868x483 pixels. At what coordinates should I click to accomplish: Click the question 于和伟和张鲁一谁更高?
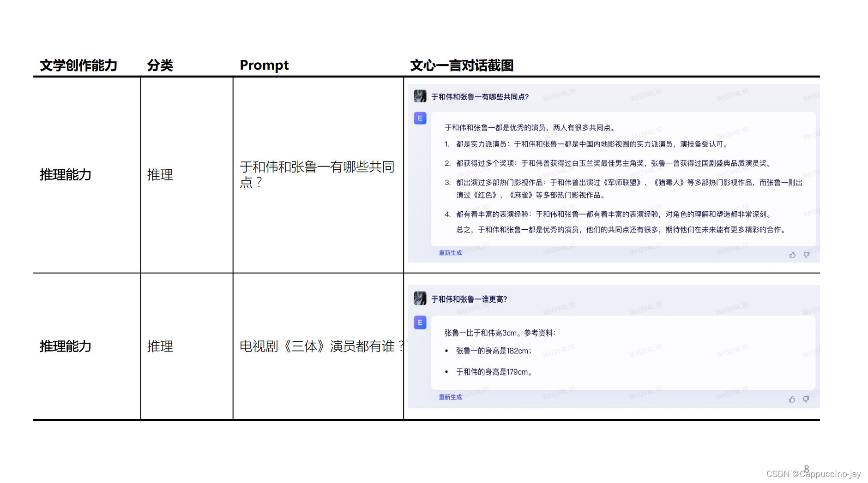click(x=469, y=299)
